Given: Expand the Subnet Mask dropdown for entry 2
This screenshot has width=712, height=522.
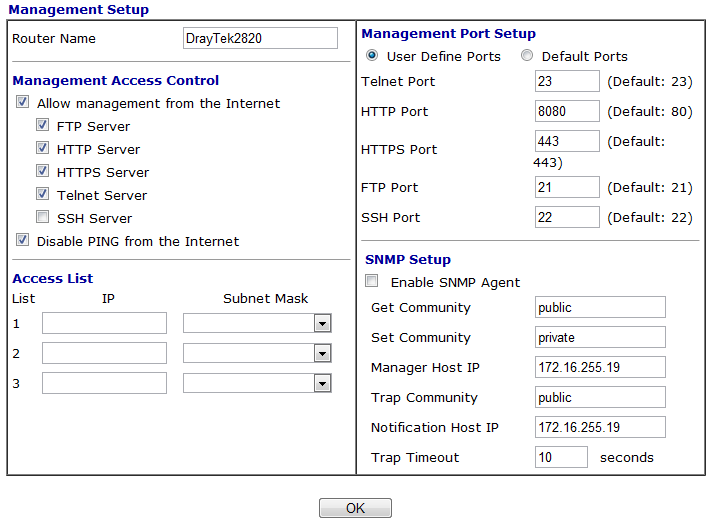Looking at the screenshot, I should pos(322,353).
